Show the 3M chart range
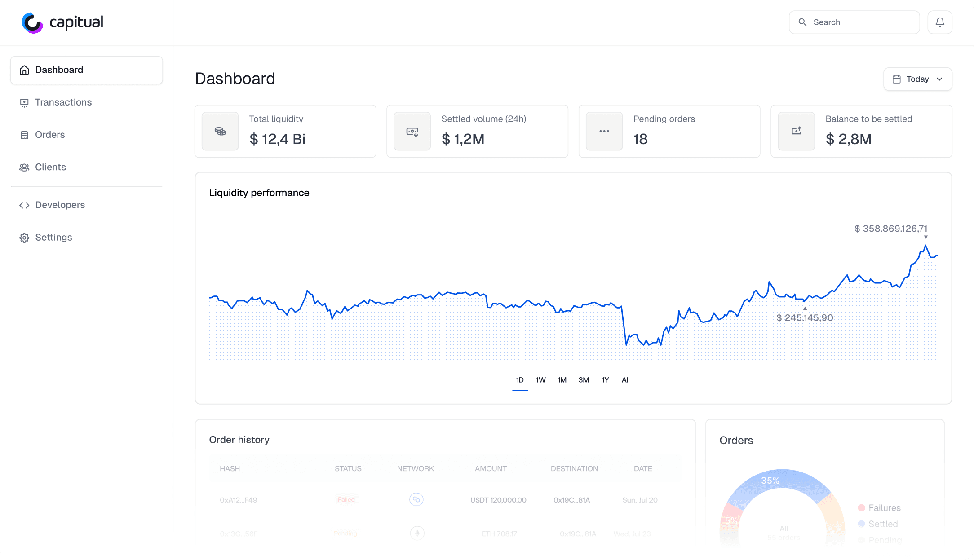974x560 pixels. 584,380
